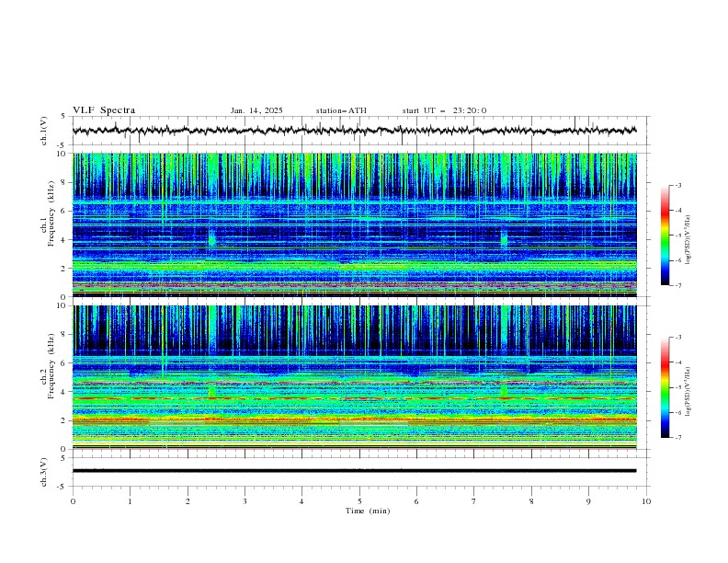Click the 'ch.1(V)' waveform axis label
The image size is (728, 563).
[x=44, y=131]
